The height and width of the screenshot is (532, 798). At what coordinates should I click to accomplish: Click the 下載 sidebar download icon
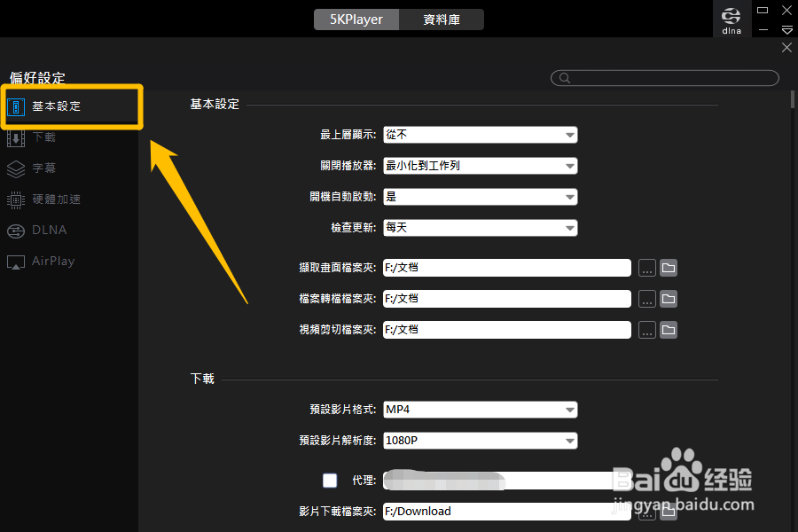coord(16,138)
